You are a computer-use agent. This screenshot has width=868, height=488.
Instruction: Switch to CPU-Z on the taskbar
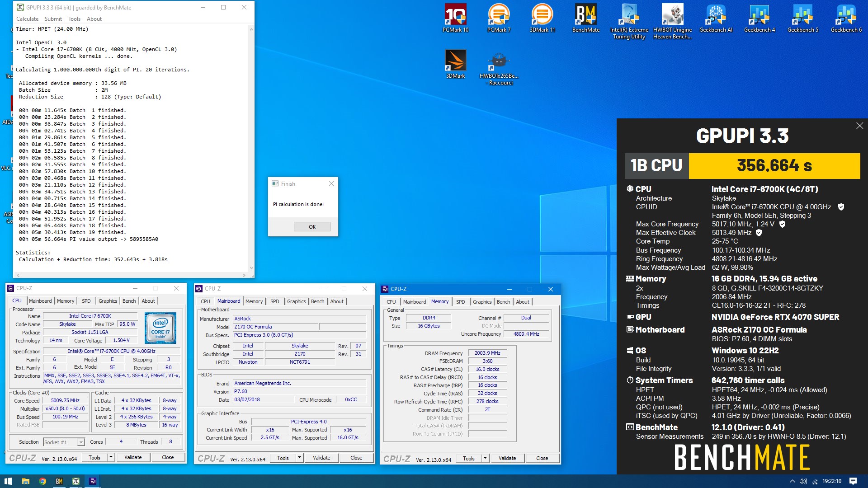[x=92, y=481]
